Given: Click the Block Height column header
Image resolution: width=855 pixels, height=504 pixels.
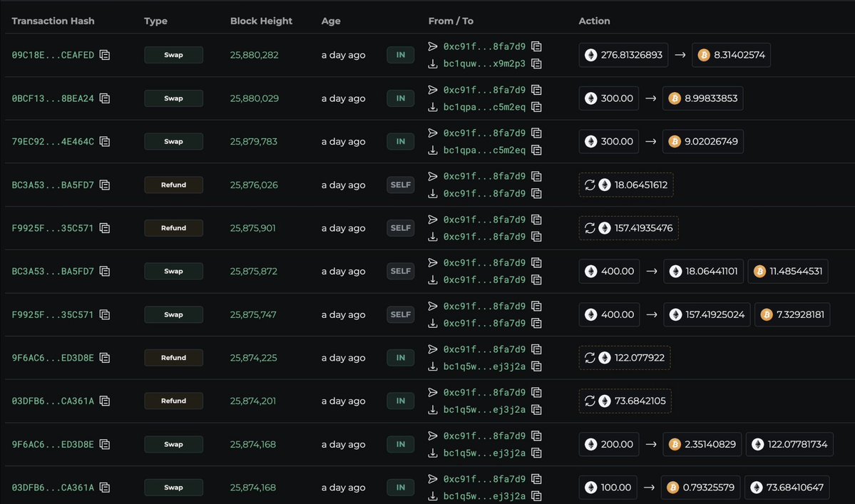Looking at the screenshot, I should point(261,21).
